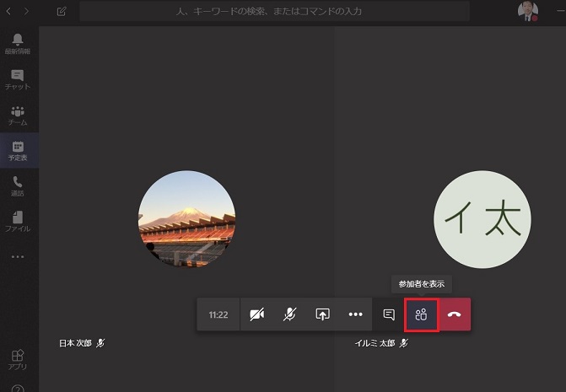Click the mute indicator beside 日本 次郎
Screen dimensions: 566x392
100,343
